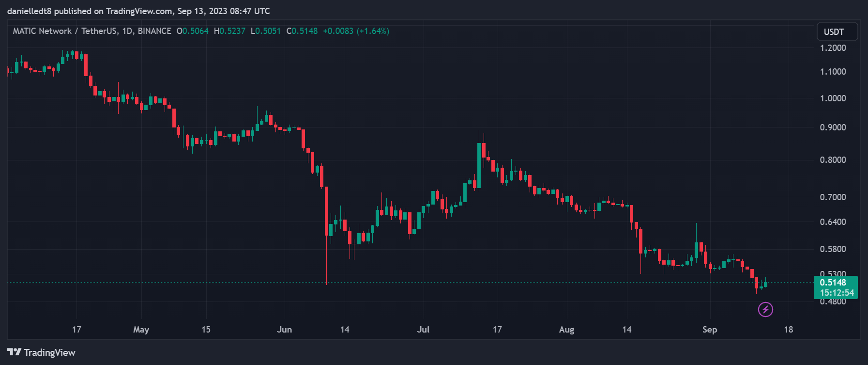The image size is (868, 365).
Task: Click the 0.9000 price axis label
Action: coord(833,127)
